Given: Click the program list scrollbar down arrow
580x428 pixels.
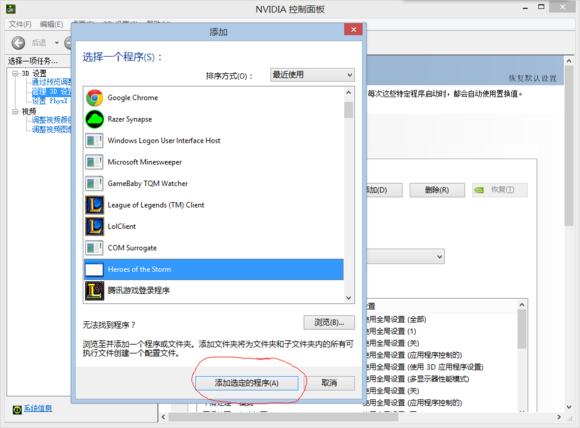Looking at the screenshot, I should (348, 298).
